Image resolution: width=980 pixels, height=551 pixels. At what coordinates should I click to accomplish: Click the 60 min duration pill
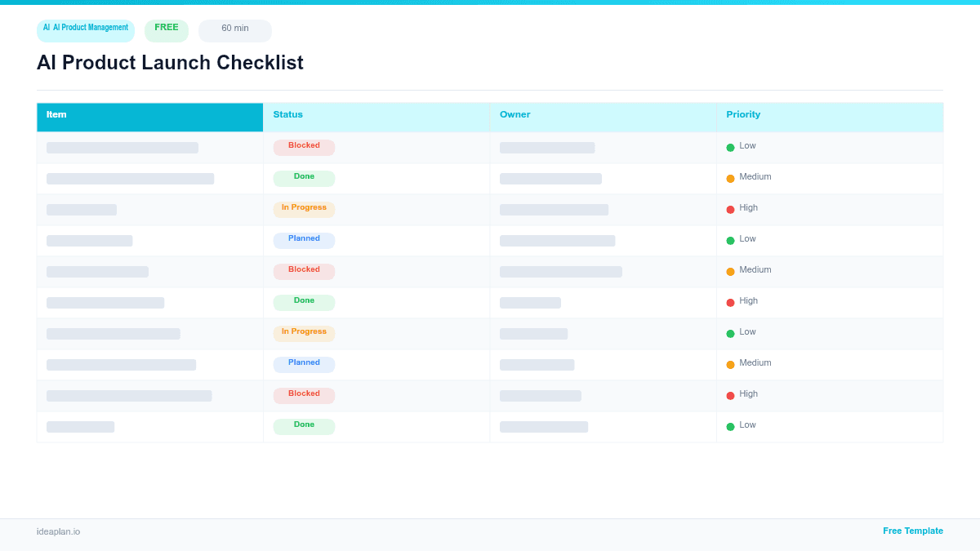pyautogui.click(x=234, y=29)
